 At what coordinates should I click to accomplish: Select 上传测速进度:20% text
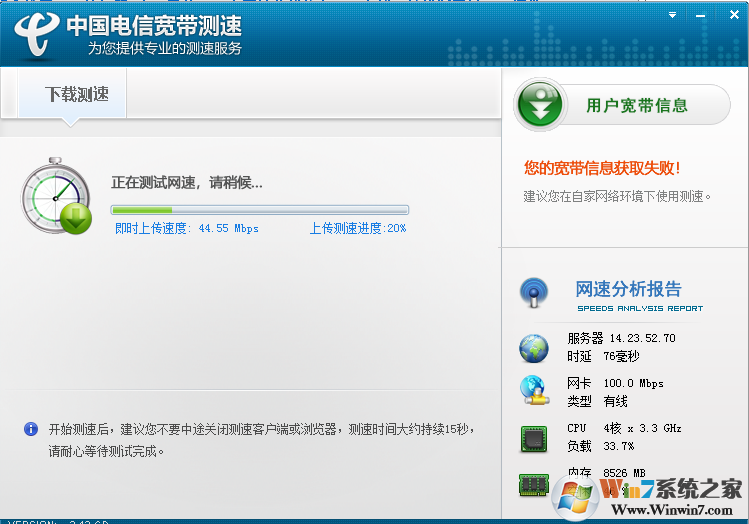(358, 228)
